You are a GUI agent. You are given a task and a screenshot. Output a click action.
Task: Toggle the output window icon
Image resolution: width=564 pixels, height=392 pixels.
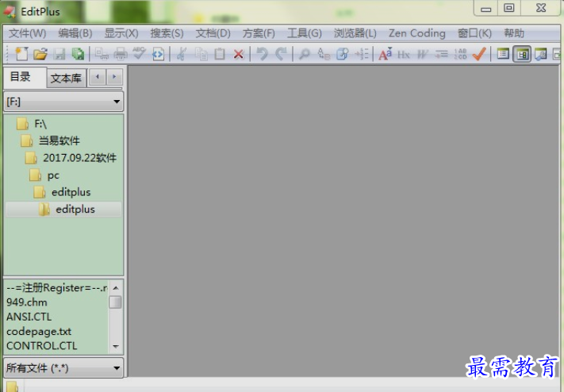541,54
